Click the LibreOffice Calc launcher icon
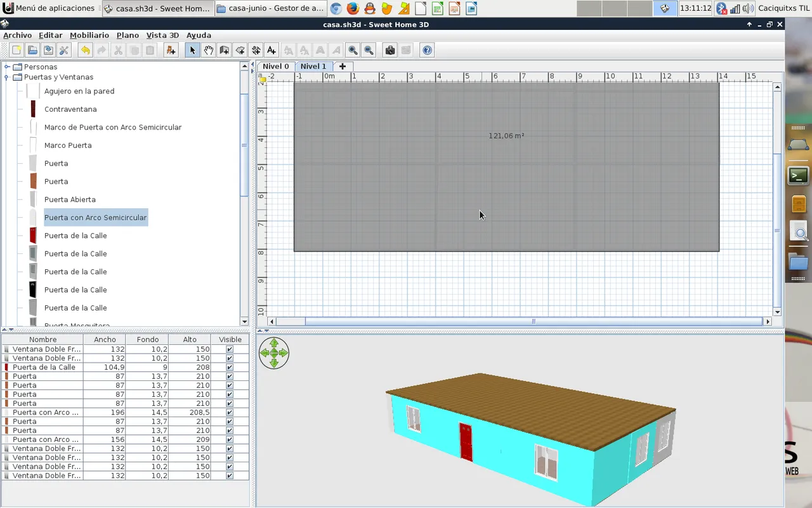Viewport: 812px width, 508px height. 437,8
